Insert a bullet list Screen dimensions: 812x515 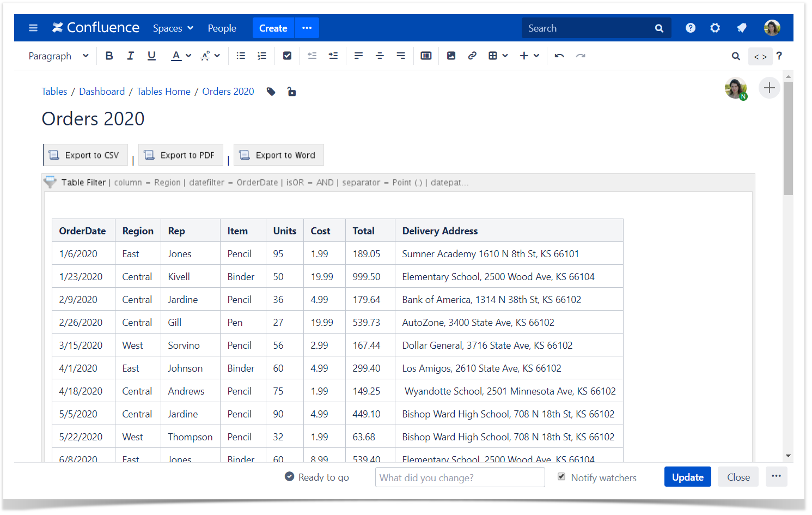[x=241, y=56]
